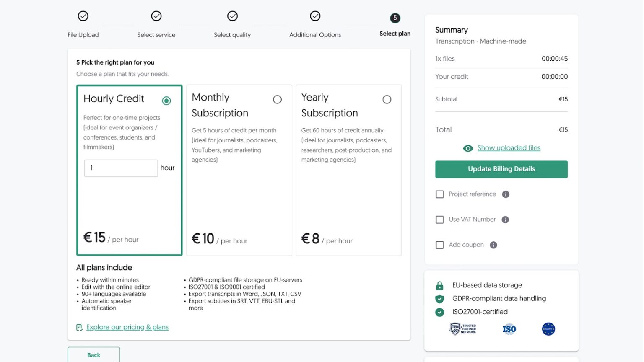Open the info tooltip beside Add coupon
This screenshot has width=644, height=362.
coord(493,245)
